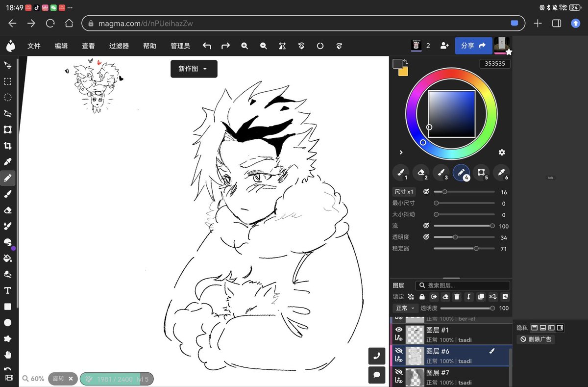Select the eyedropper tool in left toolbar

[x=8, y=162]
